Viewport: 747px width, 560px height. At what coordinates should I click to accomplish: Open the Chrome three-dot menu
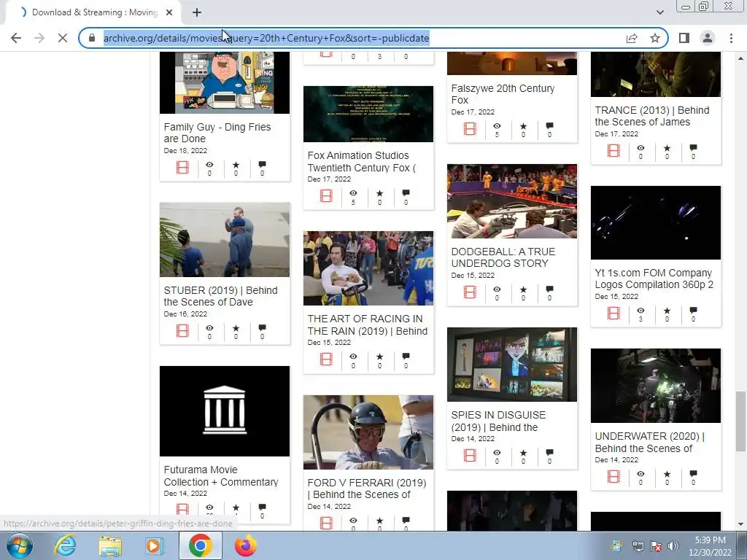[x=731, y=38]
